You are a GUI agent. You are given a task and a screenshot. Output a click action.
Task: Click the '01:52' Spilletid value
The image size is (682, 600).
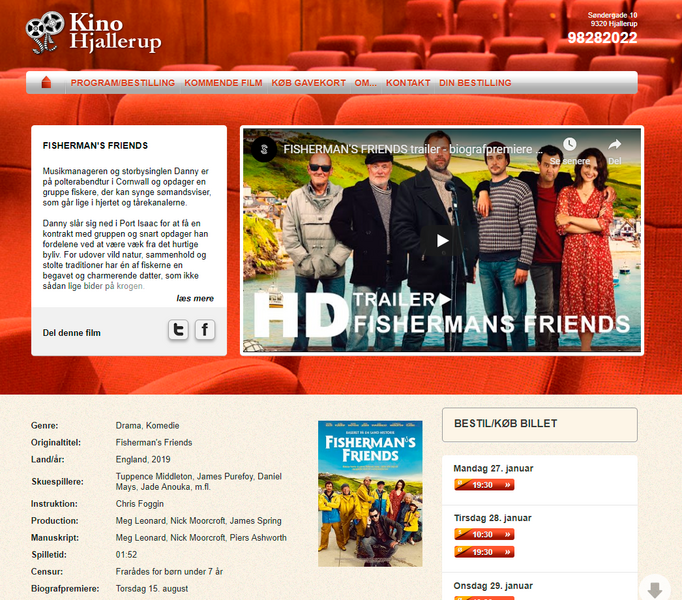point(126,555)
